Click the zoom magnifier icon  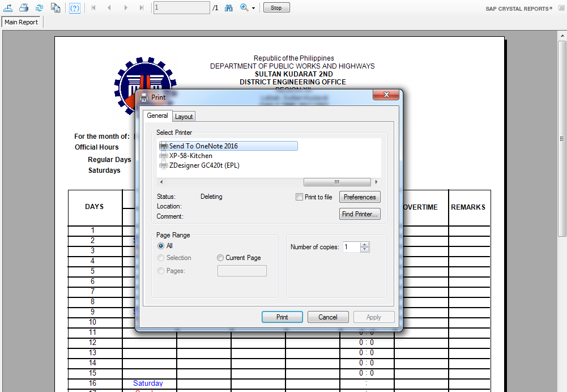coord(245,7)
